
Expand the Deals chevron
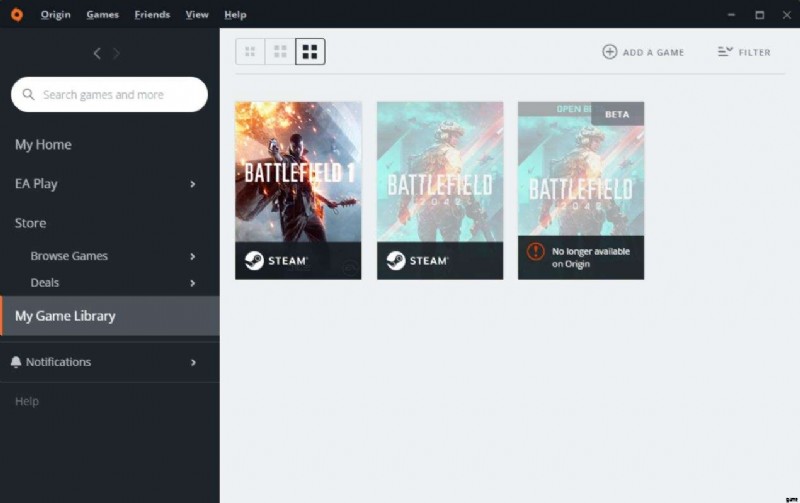(x=192, y=283)
